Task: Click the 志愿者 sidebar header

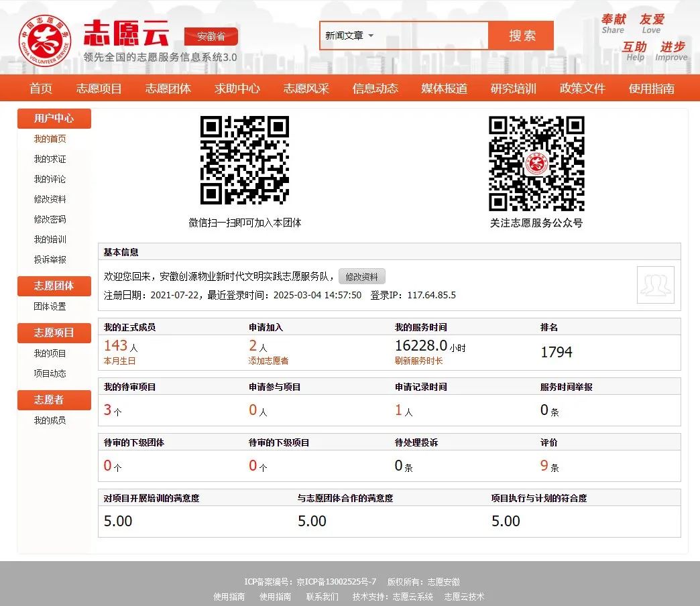Action: coord(54,400)
